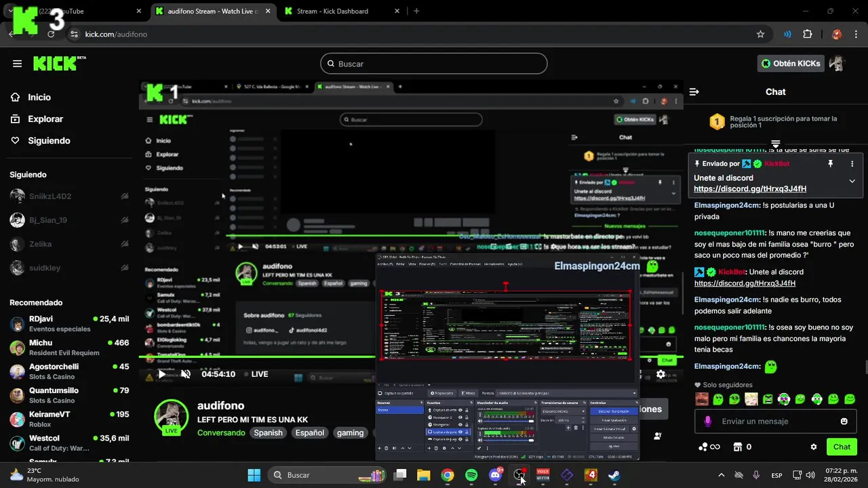Adjust first OBS mixer volume slider

pyautogui.click(x=509, y=421)
